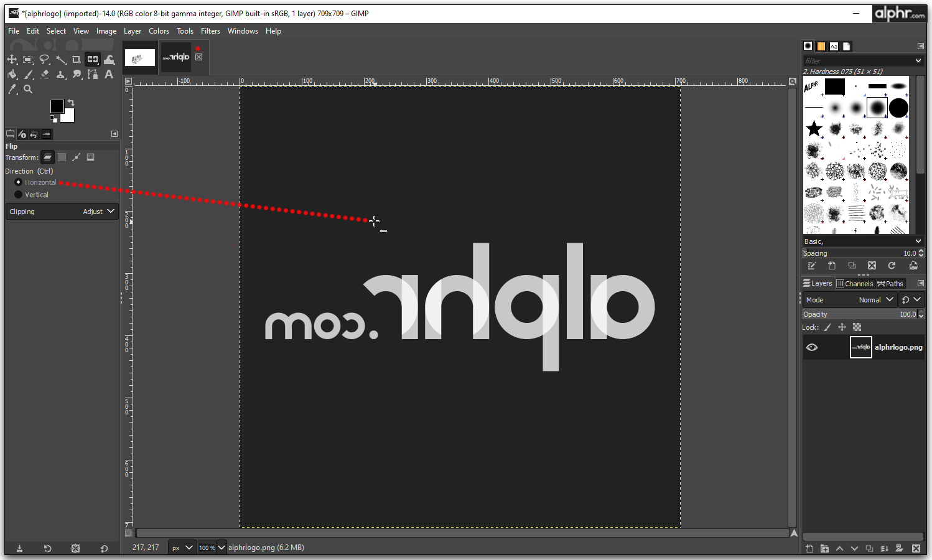Open the layer mode group switcher dropdown
This screenshot has height=560, width=932.
coord(911,300)
